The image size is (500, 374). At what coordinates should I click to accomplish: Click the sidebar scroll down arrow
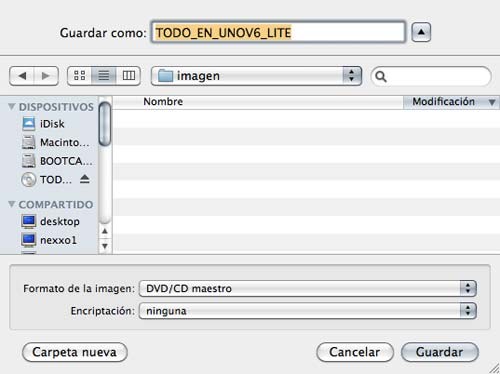pyautogui.click(x=105, y=246)
